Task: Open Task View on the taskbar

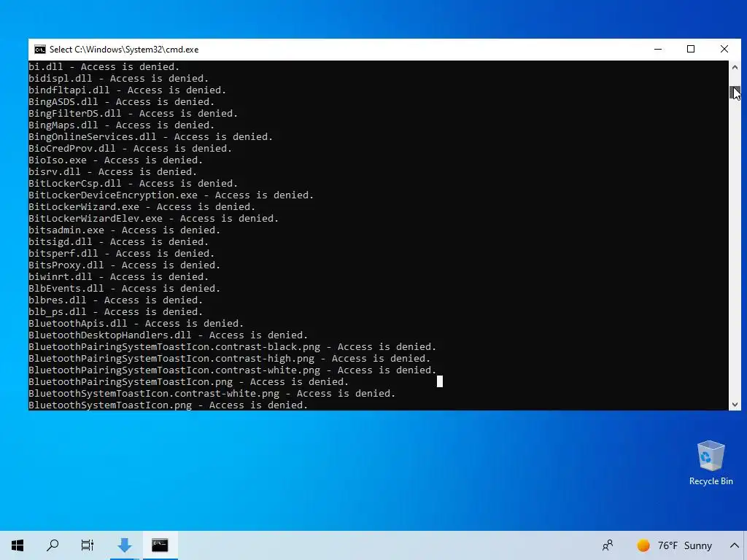Action: click(88, 545)
